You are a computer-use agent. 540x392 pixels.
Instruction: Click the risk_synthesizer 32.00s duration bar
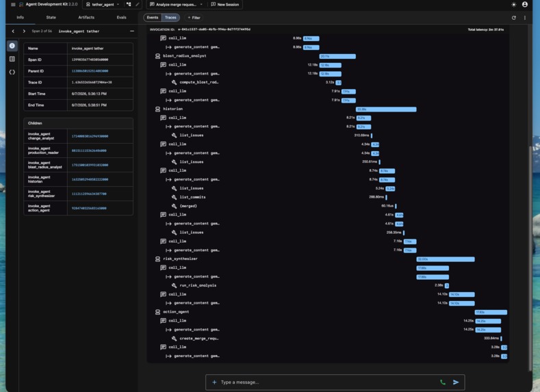[446, 259]
